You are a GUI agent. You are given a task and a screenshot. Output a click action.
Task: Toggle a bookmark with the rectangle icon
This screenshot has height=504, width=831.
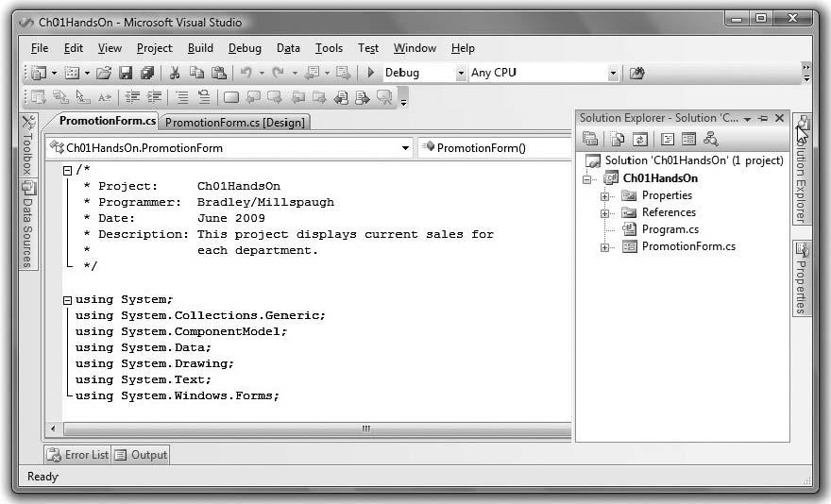click(x=231, y=97)
